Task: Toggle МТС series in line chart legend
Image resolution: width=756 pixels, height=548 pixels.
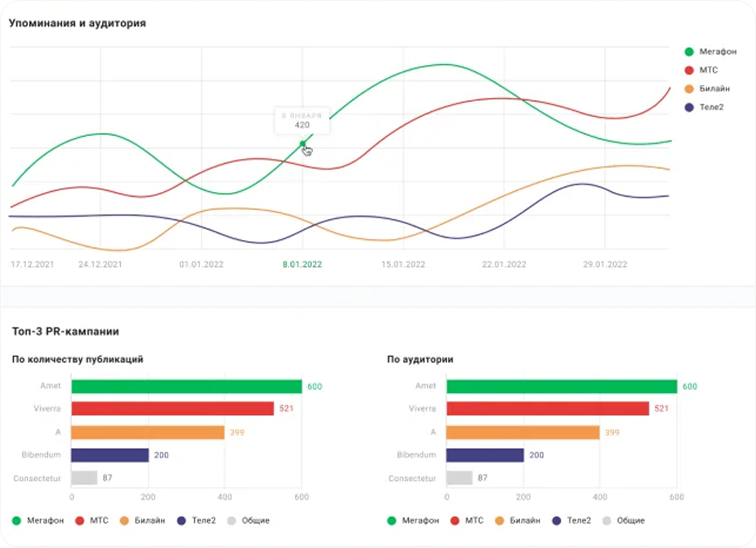Action: coord(701,70)
